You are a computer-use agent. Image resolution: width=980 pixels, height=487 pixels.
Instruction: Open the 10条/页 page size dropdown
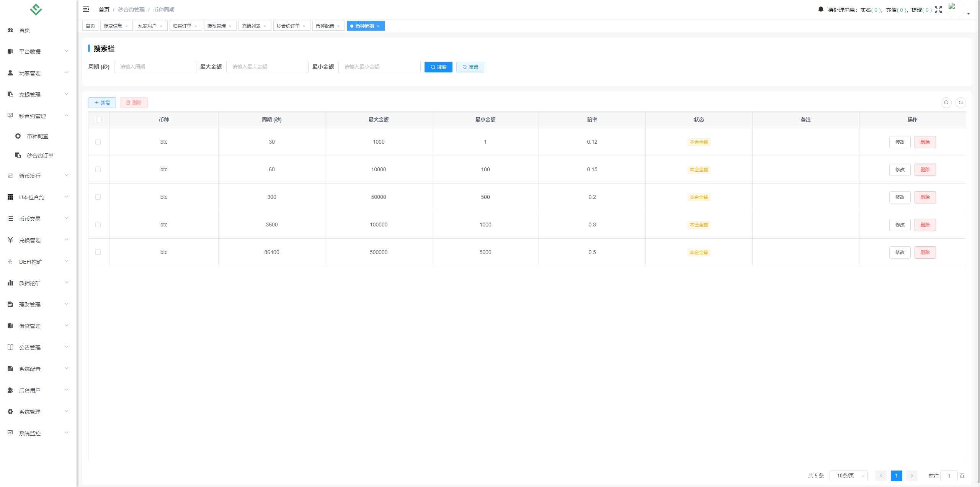click(x=848, y=476)
